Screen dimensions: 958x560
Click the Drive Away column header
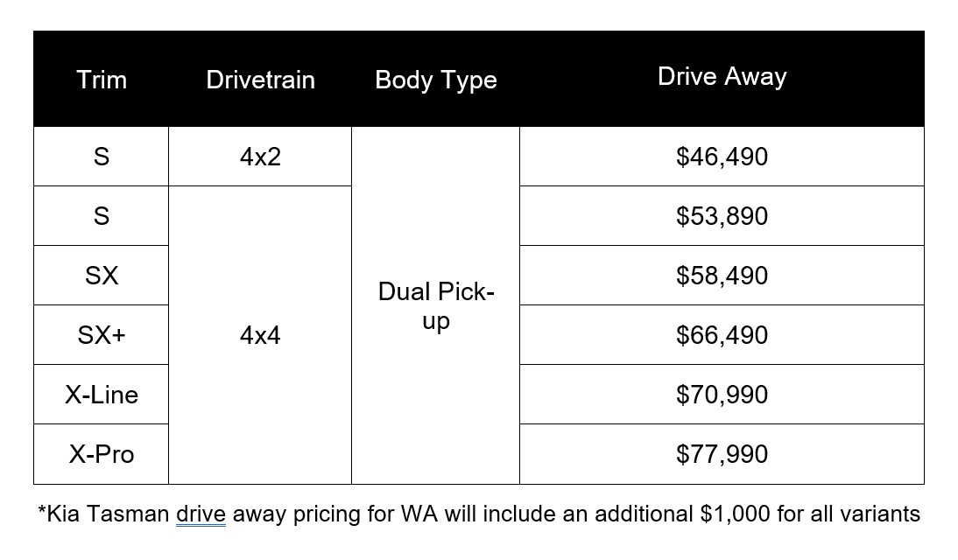click(722, 77)
